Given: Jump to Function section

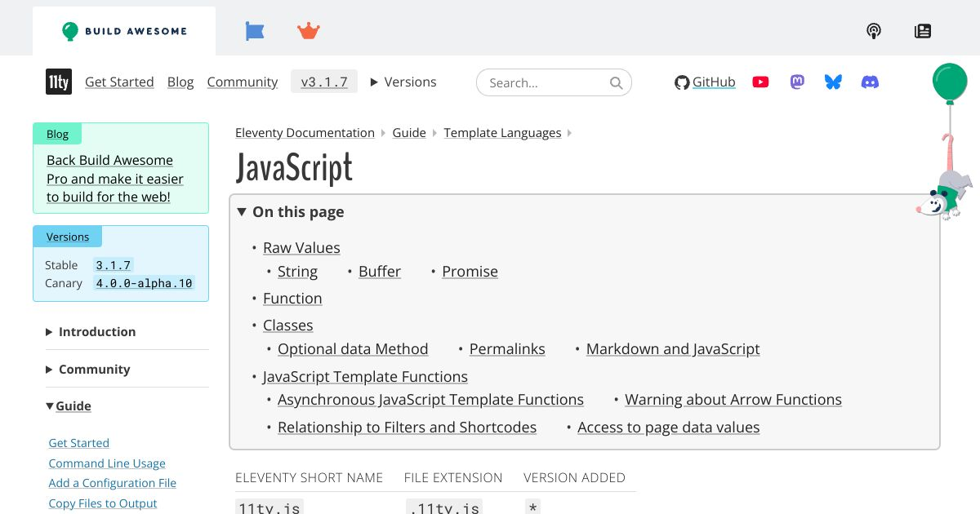Looking at the screenshot, I should coord(292,298).
